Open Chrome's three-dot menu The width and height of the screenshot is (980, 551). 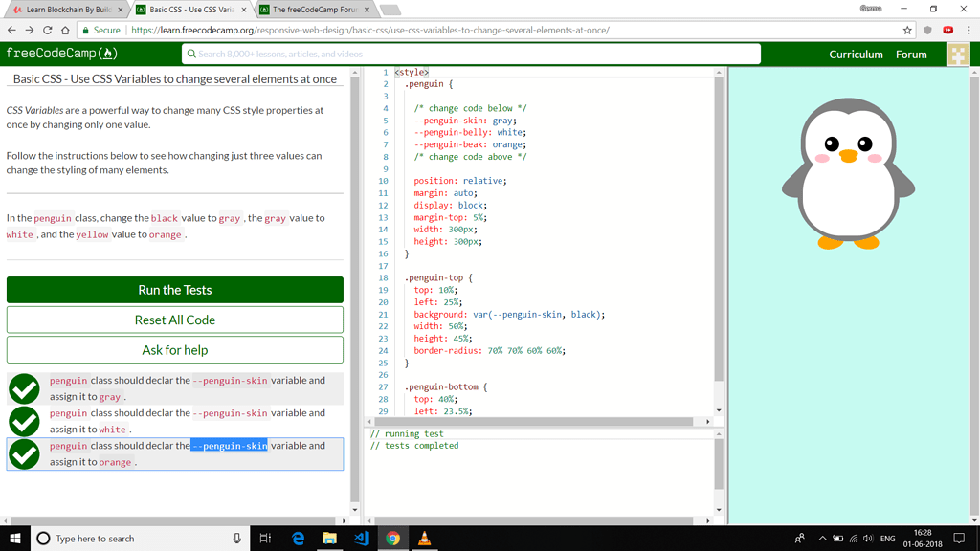[x=969, y=30]
